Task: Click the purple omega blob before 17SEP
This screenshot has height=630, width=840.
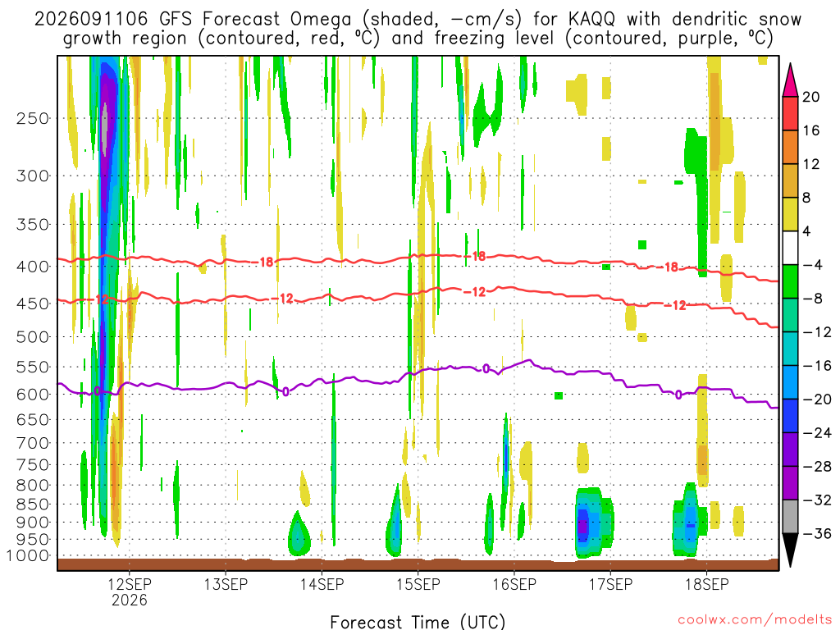Action: [583, 524]
